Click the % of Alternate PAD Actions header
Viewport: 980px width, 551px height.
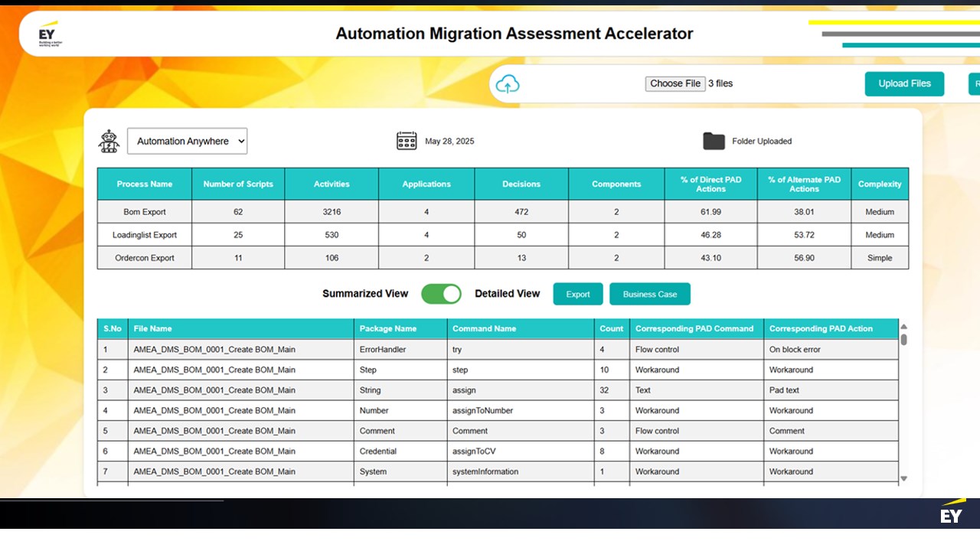(x=804, y=184)
